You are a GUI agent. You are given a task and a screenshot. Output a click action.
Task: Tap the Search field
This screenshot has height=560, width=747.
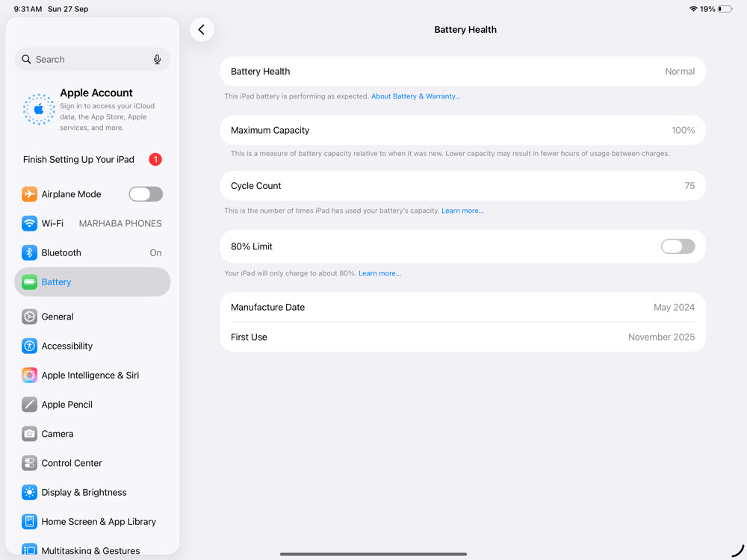point(93,59)
